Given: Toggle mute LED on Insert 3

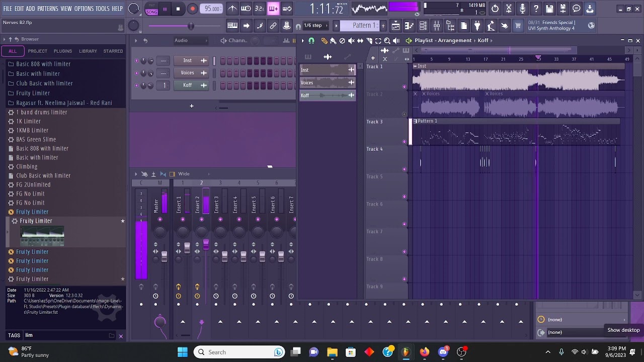Looking at the screenshot, I should 220,219.
